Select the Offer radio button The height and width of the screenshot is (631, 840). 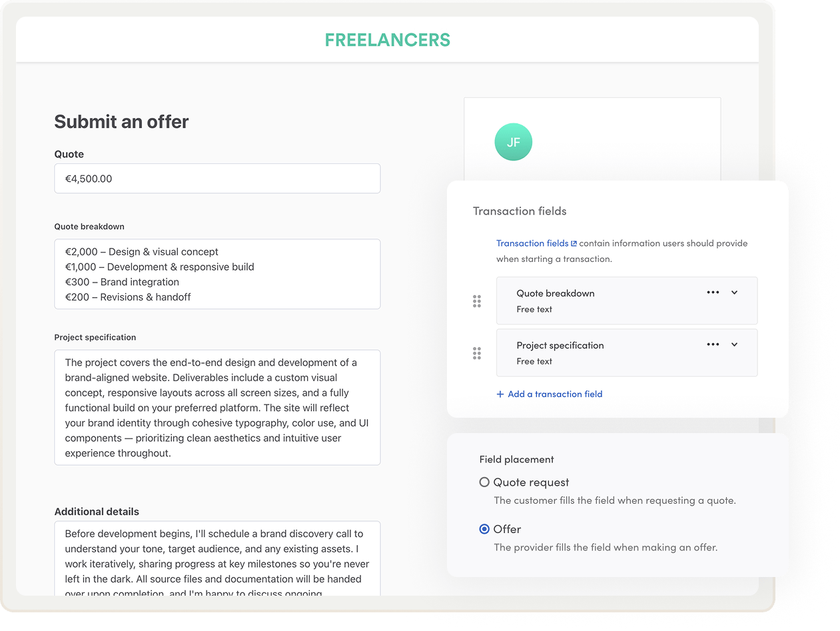click(x=484, y=529)
